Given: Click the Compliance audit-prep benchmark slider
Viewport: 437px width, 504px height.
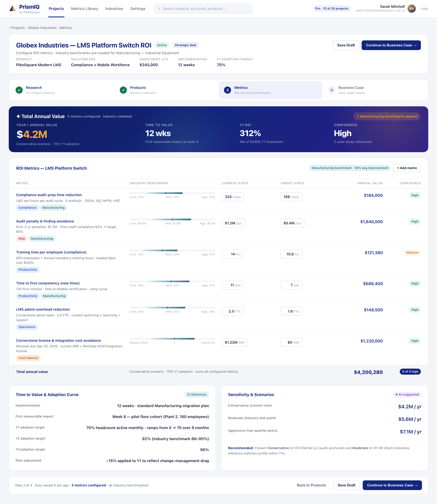Looking at the screenshot, I should click(172, 193).
